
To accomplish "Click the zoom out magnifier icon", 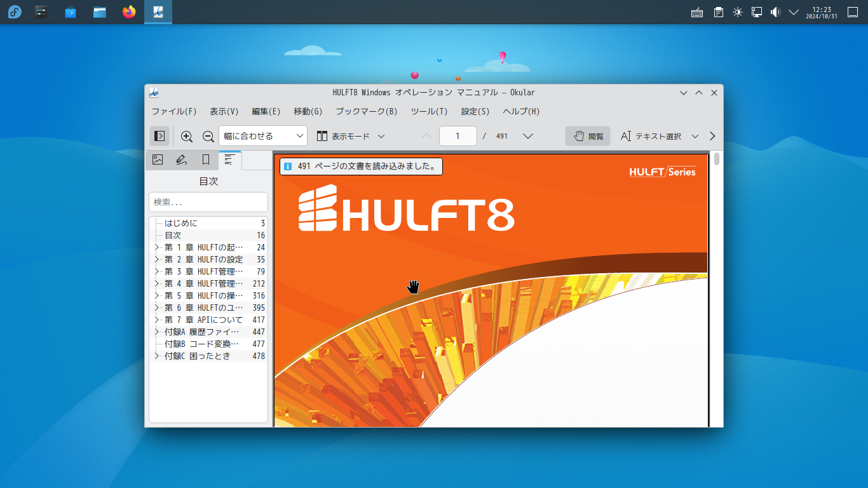I will (208, 136).
